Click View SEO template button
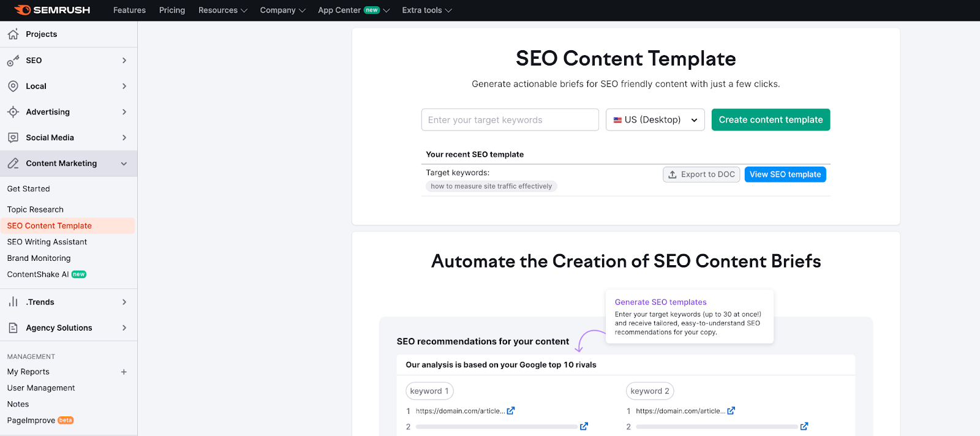Image resolution: width=980 pixels, height=436 pixels. click(x=785, y=175)
